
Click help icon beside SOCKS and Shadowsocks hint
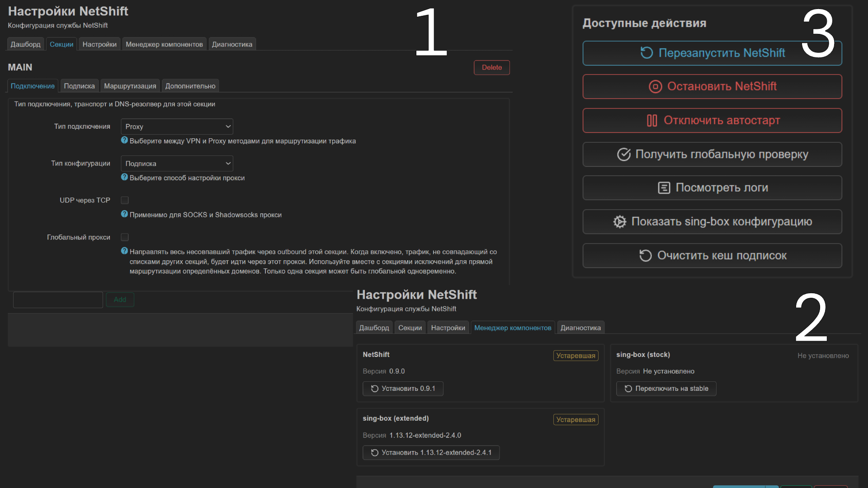(124, 214)
